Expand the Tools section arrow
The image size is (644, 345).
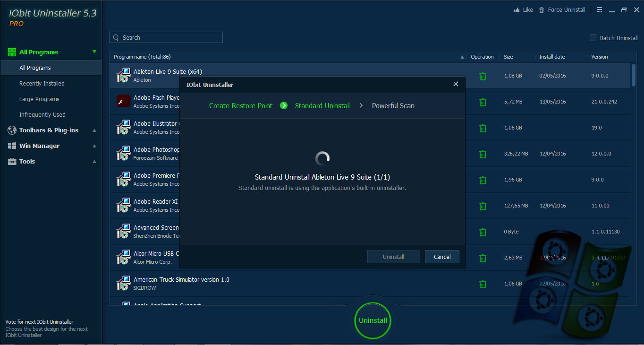click(94, 162)
